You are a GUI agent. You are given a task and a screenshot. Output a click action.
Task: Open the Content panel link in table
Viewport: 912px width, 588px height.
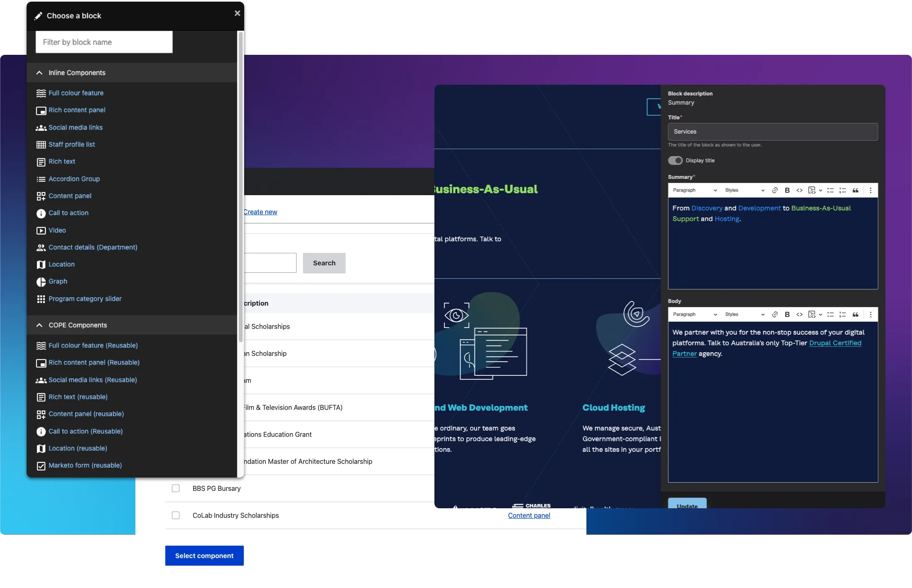coord(529,516)
